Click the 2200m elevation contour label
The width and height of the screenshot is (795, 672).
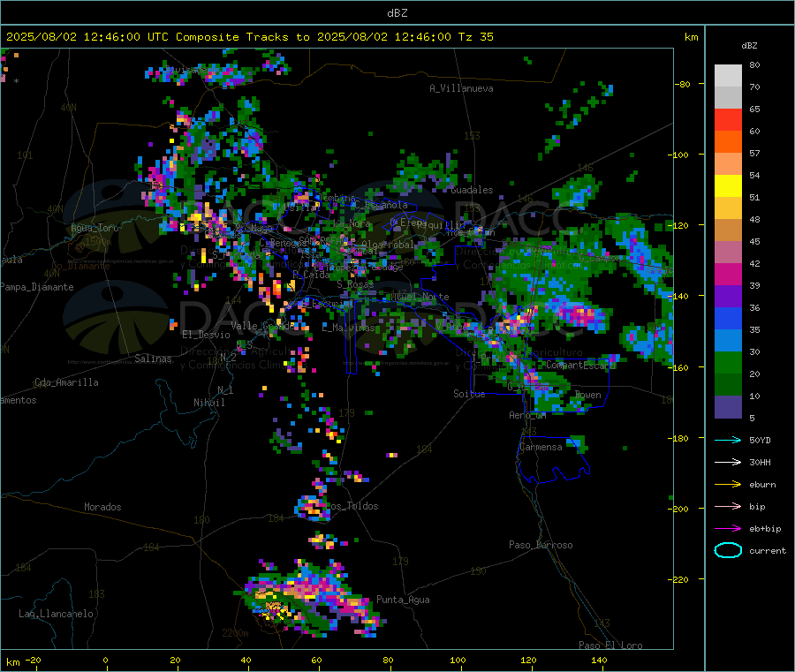click(235, 633)
